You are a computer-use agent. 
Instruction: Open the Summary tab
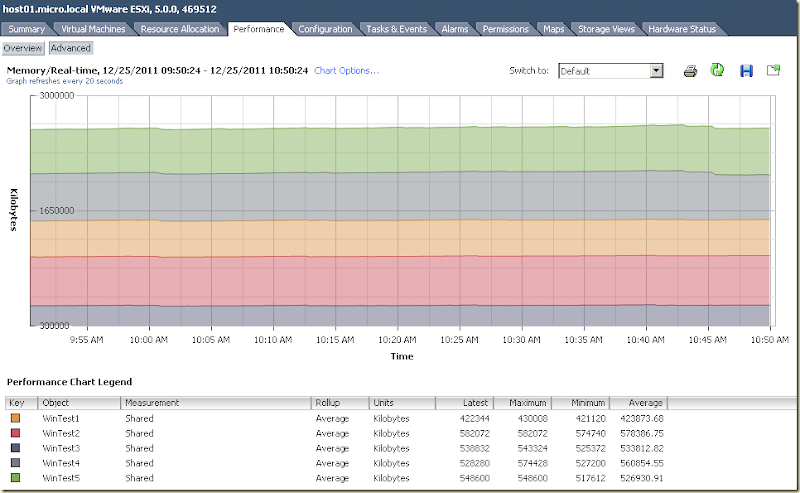tap(27, 29)
